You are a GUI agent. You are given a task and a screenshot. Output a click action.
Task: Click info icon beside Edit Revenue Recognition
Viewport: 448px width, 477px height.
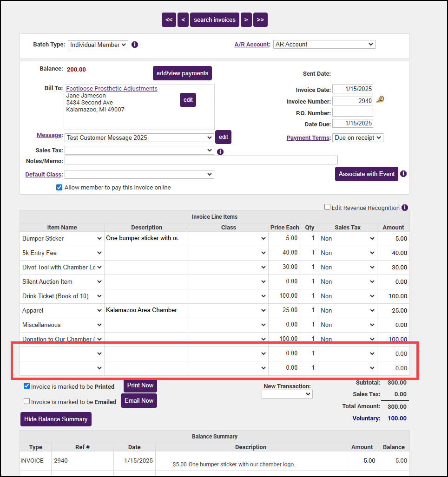coord(405,208)
